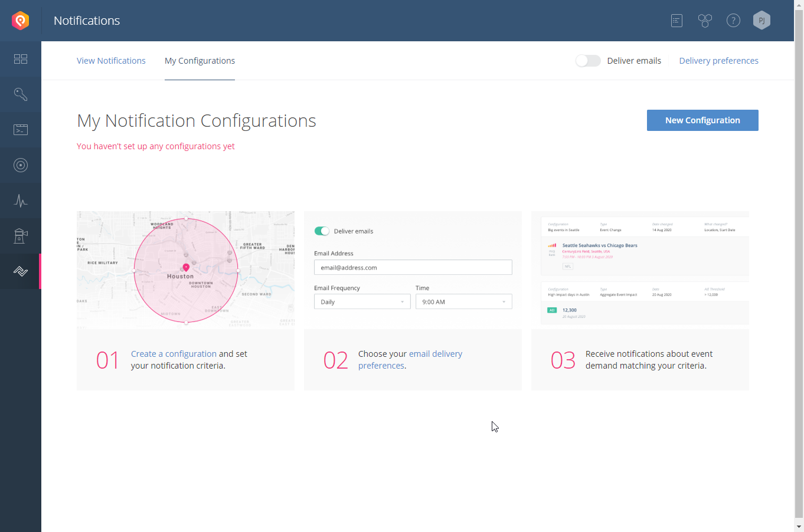Click the email@address.com input field
The height and width of the screenshot is (532, 804).
tap(413, 267)
